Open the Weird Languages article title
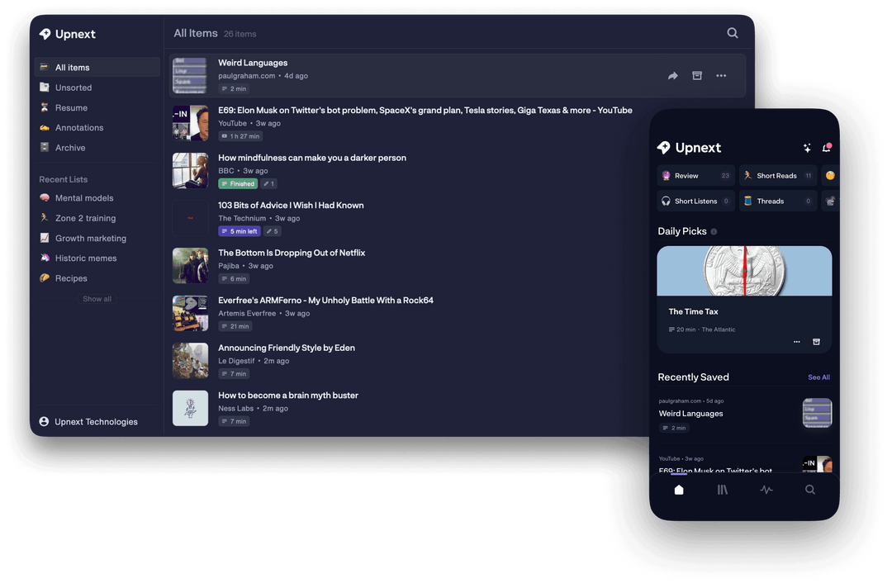 tap(253, 63)
